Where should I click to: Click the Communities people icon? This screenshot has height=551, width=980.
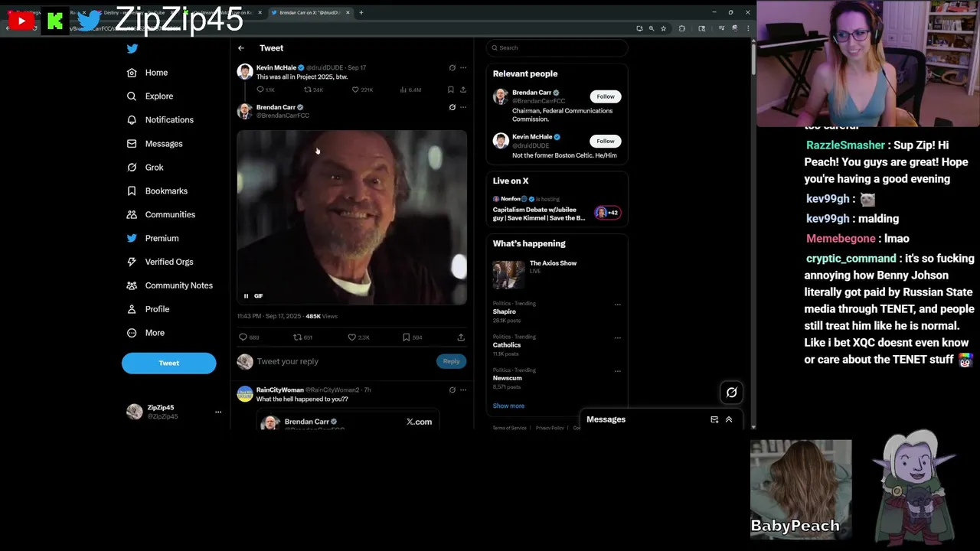coord(132,215)
